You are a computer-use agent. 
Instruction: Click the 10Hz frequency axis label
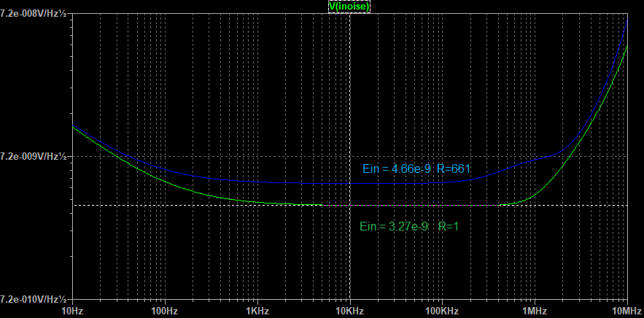pyautogui.click(x=72, y=311)
